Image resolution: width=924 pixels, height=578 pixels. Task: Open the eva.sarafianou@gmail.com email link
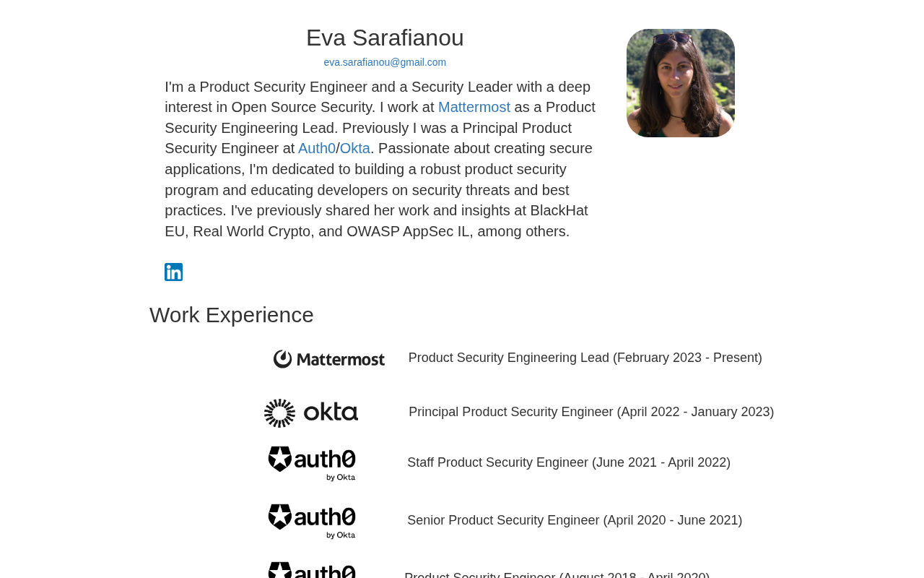(385, 62)
